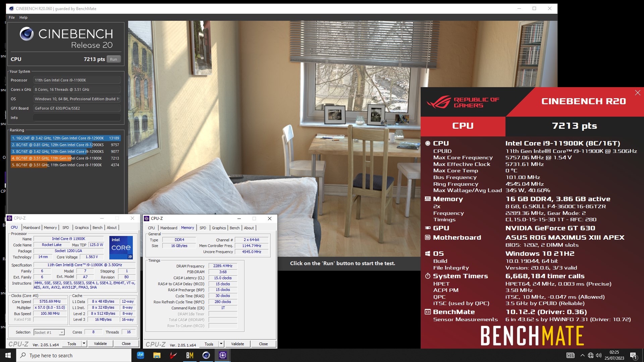The width and height of the screenshot is (644, 362).
Task: Open the Windows Start menu
Action: (x=8, y=355)
